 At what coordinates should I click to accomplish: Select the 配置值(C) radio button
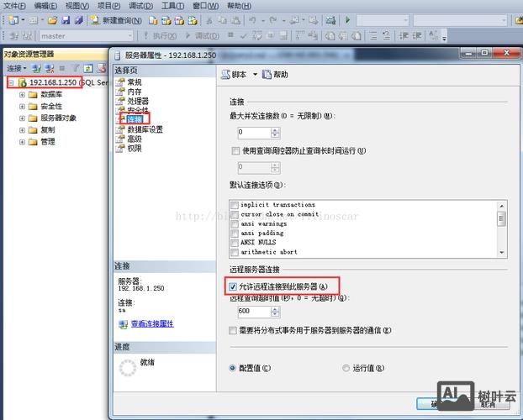coord(232,368)
